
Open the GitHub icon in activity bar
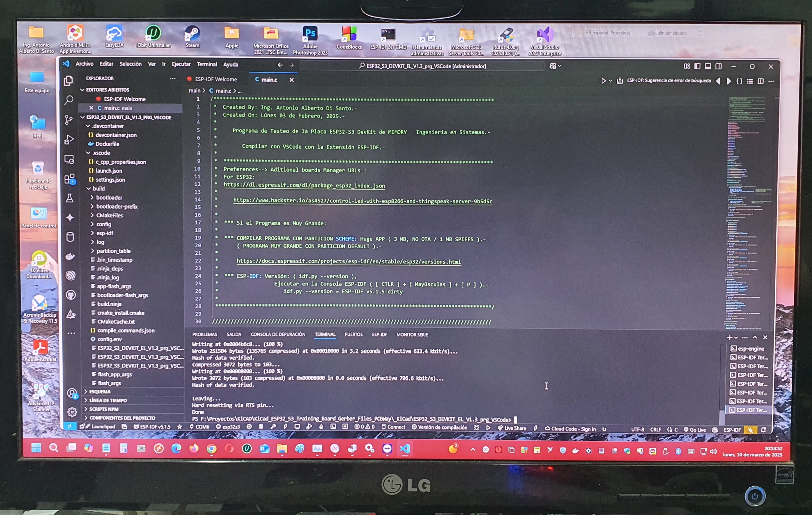pos(70,295)
